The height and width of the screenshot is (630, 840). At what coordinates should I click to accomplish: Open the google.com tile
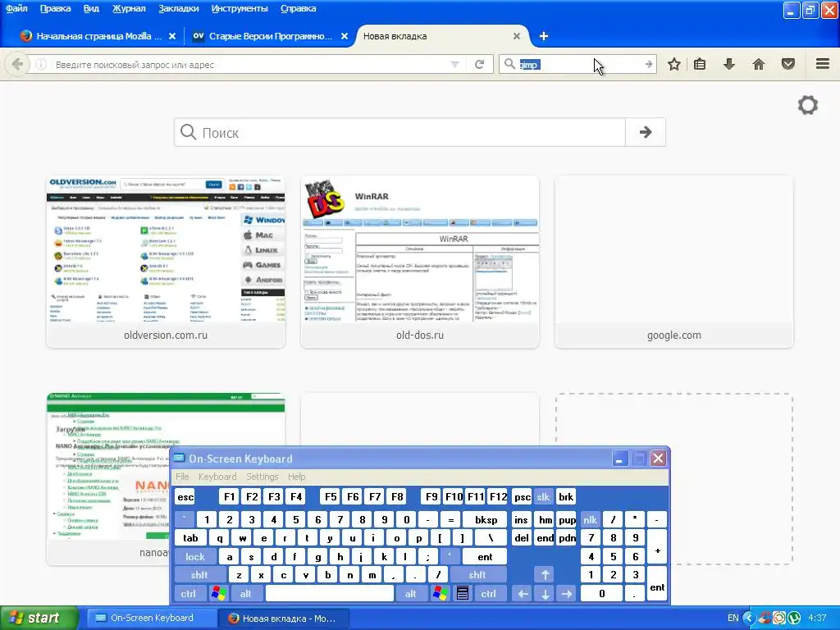coord(674,262)
